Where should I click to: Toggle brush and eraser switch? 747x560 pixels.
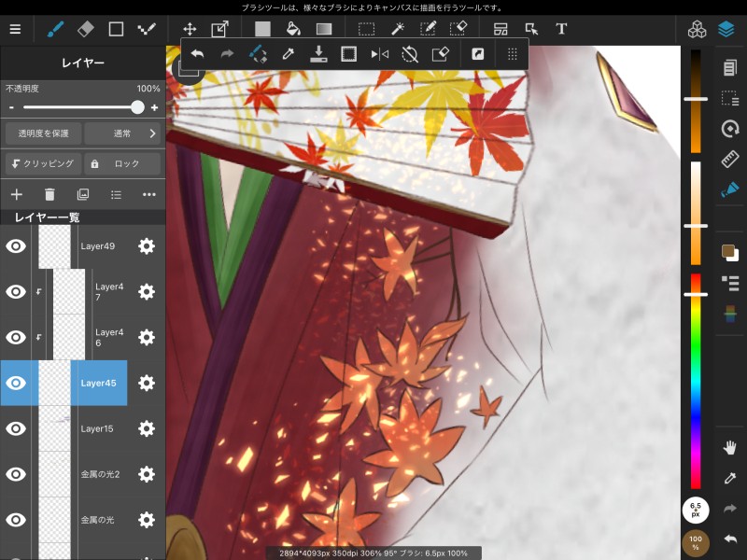258,54
